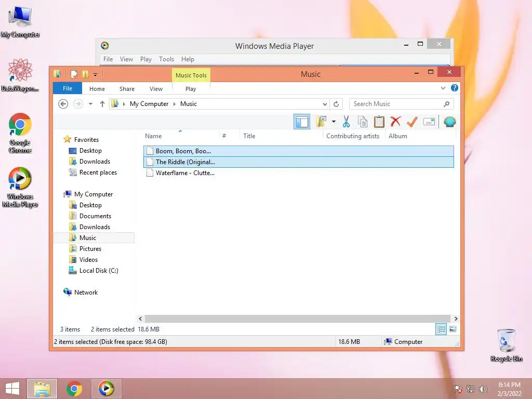Click the Properties quick access icon
The image size is (532, 399).
[x=74, y=74]
